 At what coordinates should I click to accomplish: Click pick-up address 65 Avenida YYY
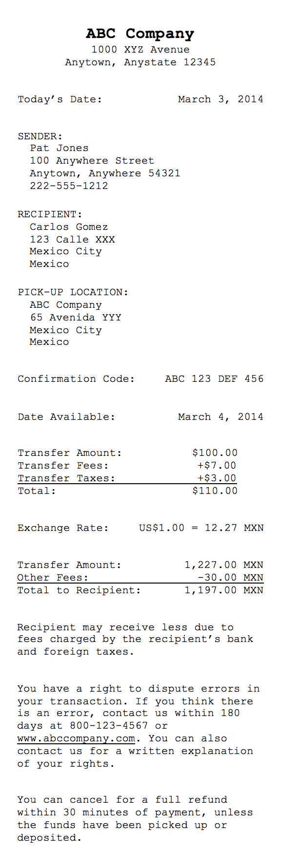(76, 318)
